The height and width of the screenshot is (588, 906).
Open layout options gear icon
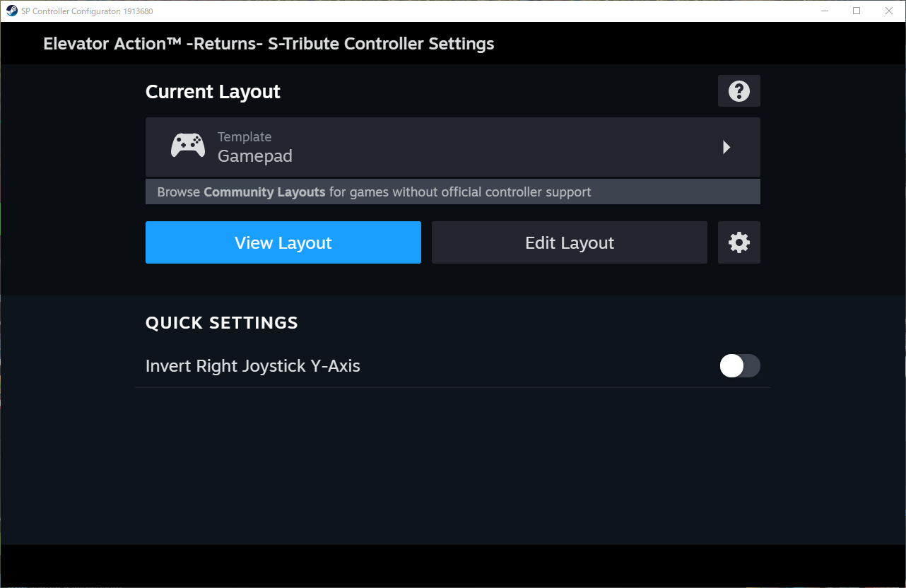pyautogui.click(x=739, y=242)
